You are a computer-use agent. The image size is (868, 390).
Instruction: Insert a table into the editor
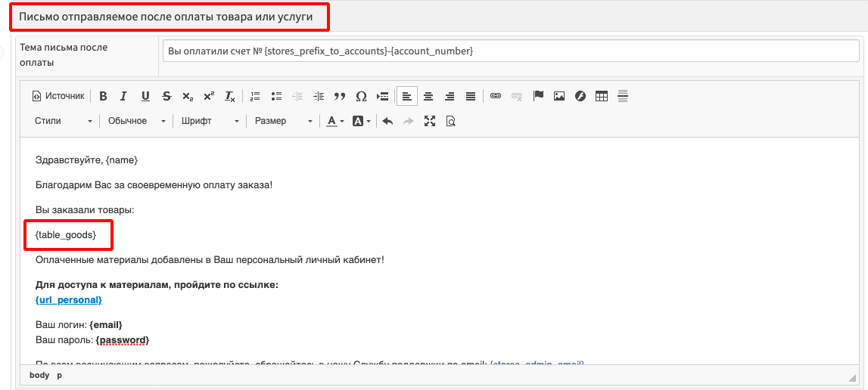point(602,96)
